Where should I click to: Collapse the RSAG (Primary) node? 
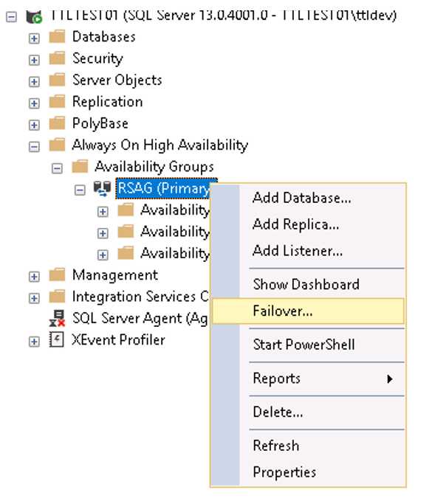coord(80,190)
